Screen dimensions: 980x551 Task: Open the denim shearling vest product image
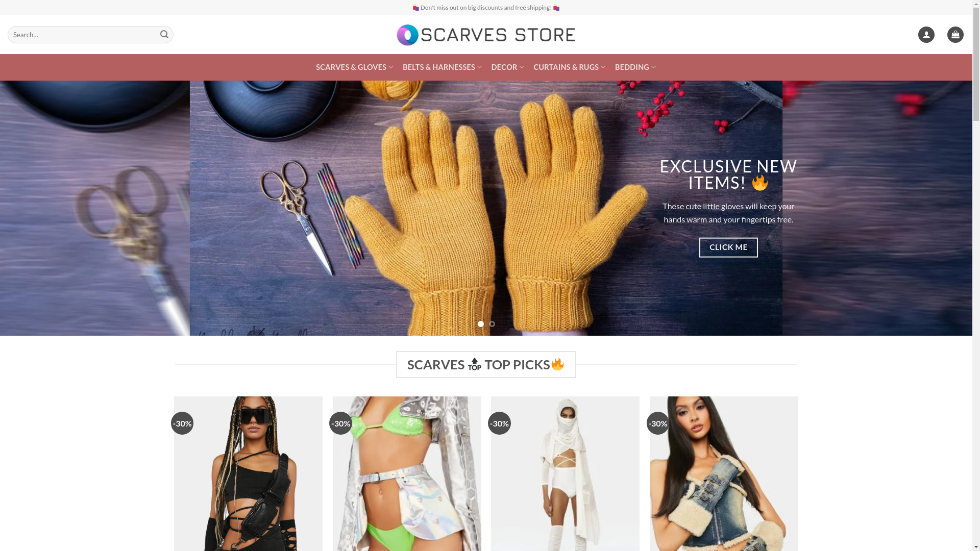[x=724, y=473]
